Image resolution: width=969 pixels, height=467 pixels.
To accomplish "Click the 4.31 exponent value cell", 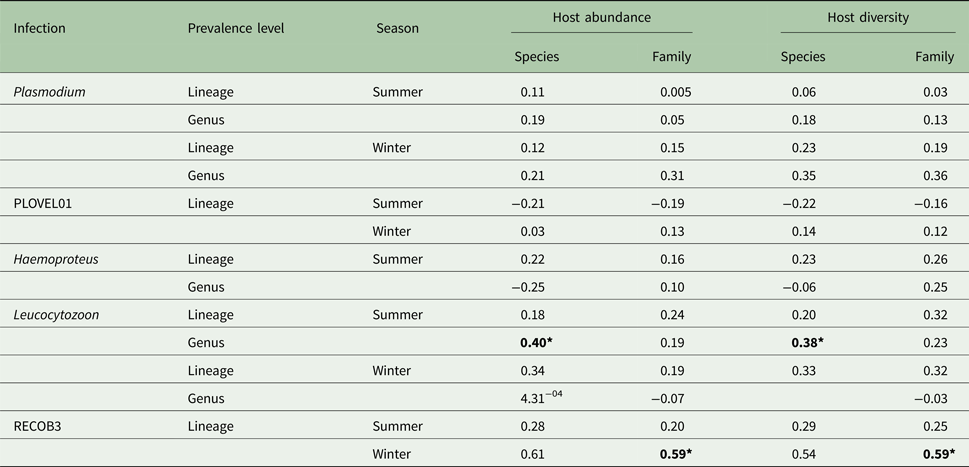I will (x=540, y=399).
